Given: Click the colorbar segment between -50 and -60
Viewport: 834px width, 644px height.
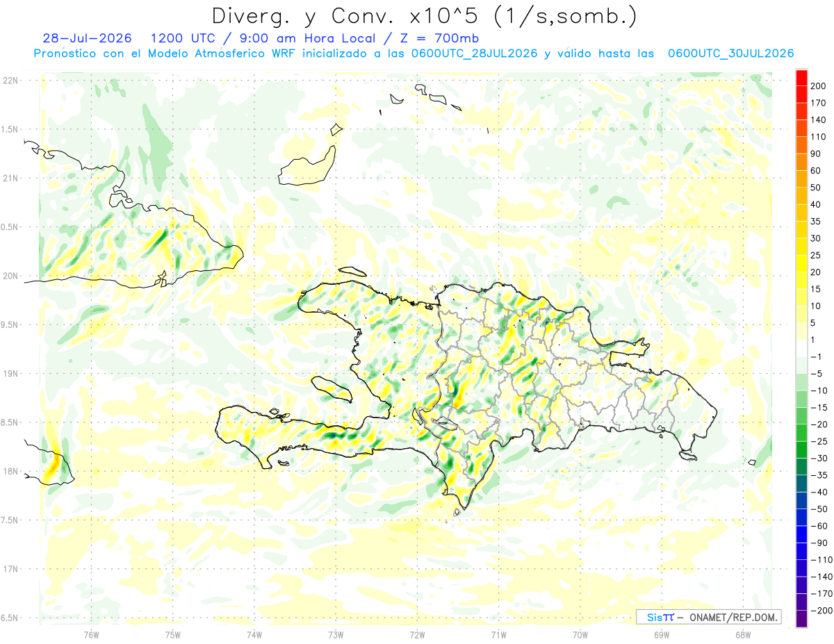Looking at the screenshot, I should pyautogui.click(x=801, y=518).
